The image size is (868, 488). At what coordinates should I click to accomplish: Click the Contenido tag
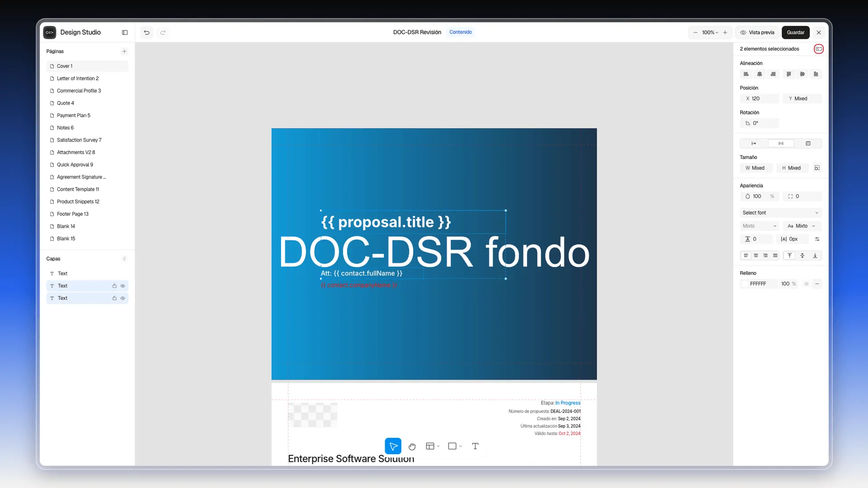[x=461, y=32]
